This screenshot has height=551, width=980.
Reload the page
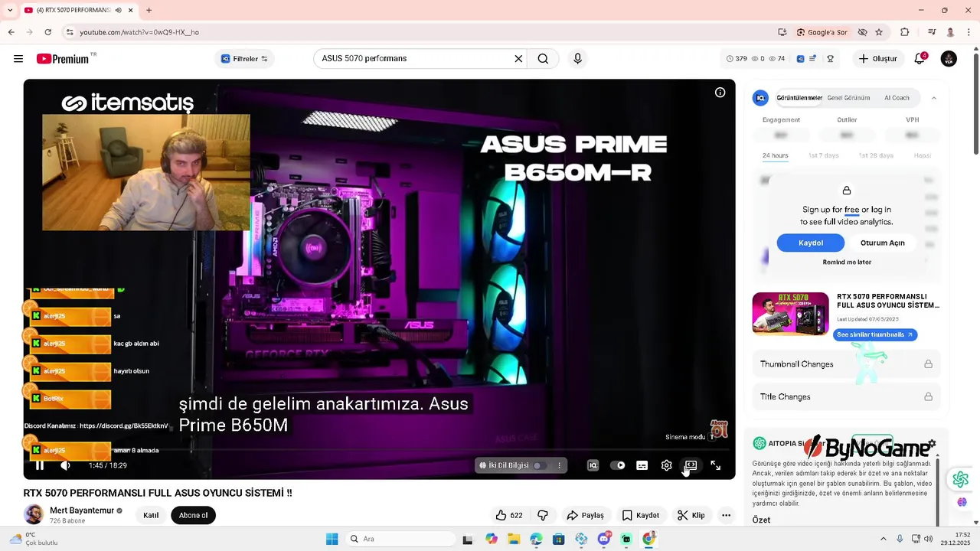[47, 32]
